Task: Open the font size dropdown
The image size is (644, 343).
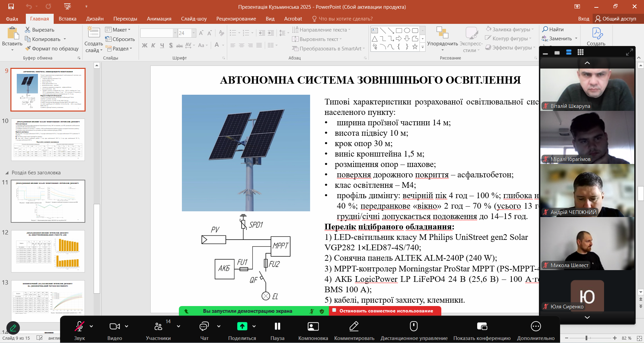Action: tap(194, 33)
